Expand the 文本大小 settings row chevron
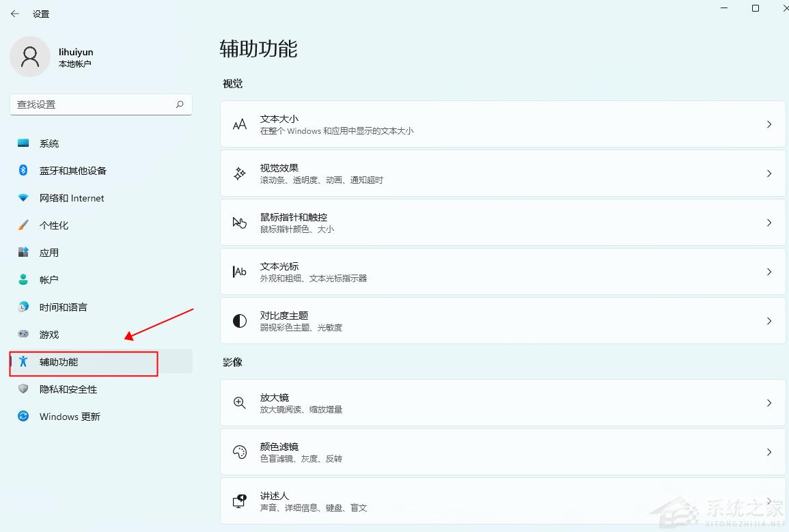789x532 pixels. (769, 124)
